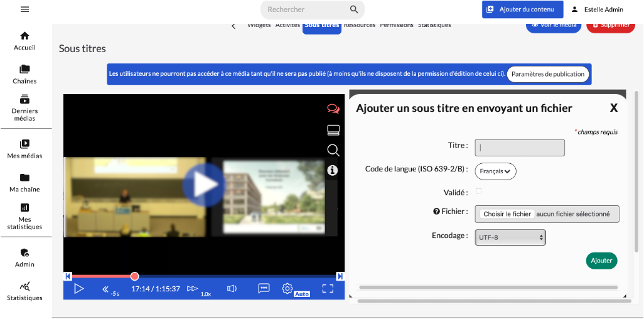
Task: Click the search magnifier icon
Action: pyautogui.click(x=354, y=9)
